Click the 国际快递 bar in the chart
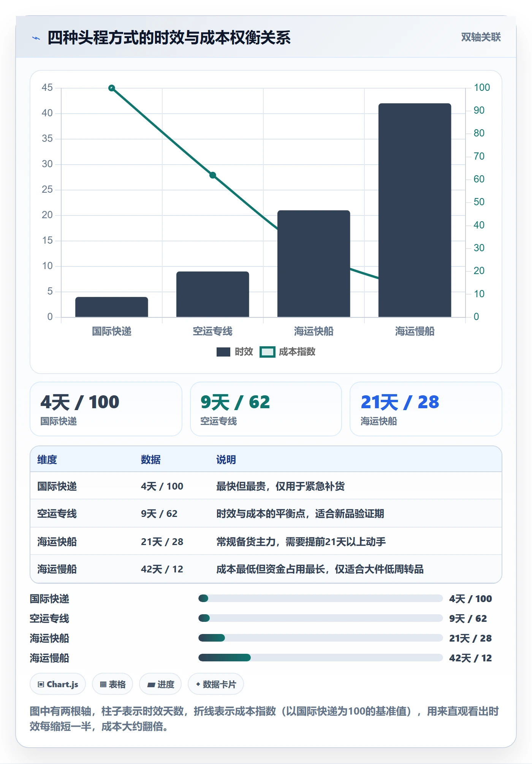532x764 pixels. 112,307
